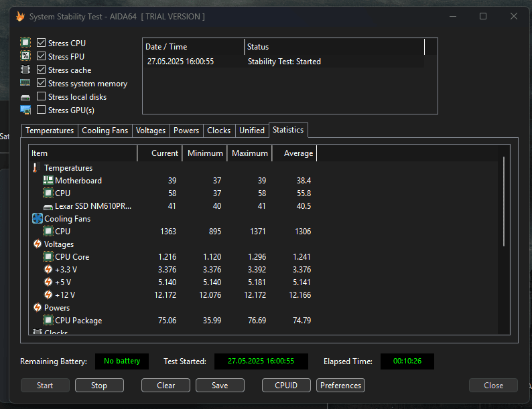Open the Preferences dialog

(340, 386)
